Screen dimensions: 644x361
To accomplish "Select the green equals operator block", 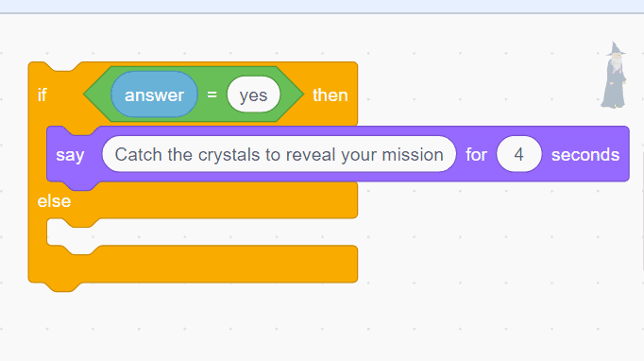I will tap(193, 95).
